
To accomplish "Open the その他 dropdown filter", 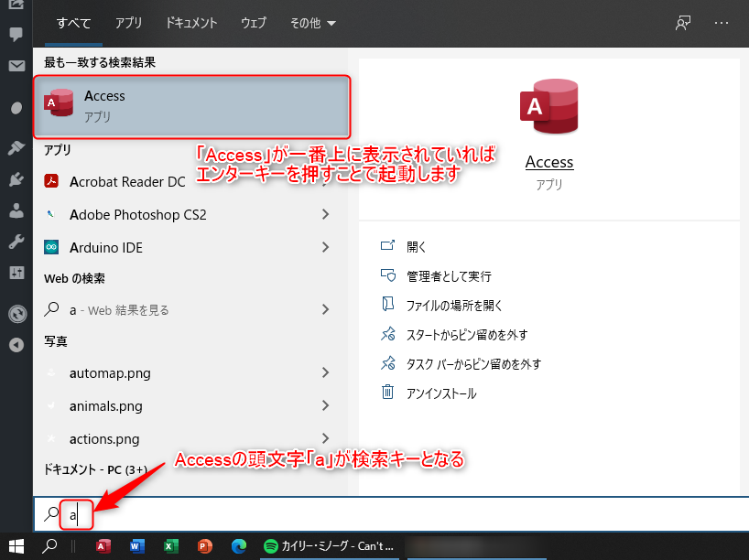I will click(x=313, y=23).
